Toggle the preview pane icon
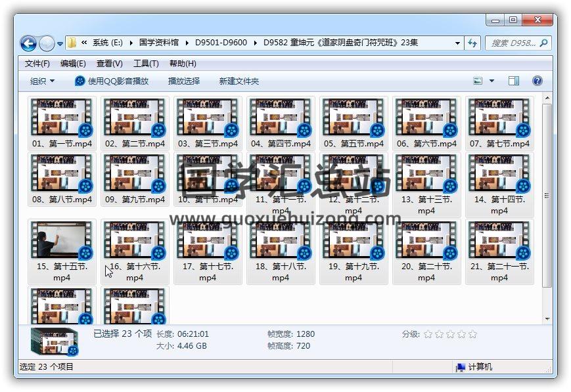Image resolution: width=571 pixels, height=392 pixels. pyautogui.click(x=514, y=81)
